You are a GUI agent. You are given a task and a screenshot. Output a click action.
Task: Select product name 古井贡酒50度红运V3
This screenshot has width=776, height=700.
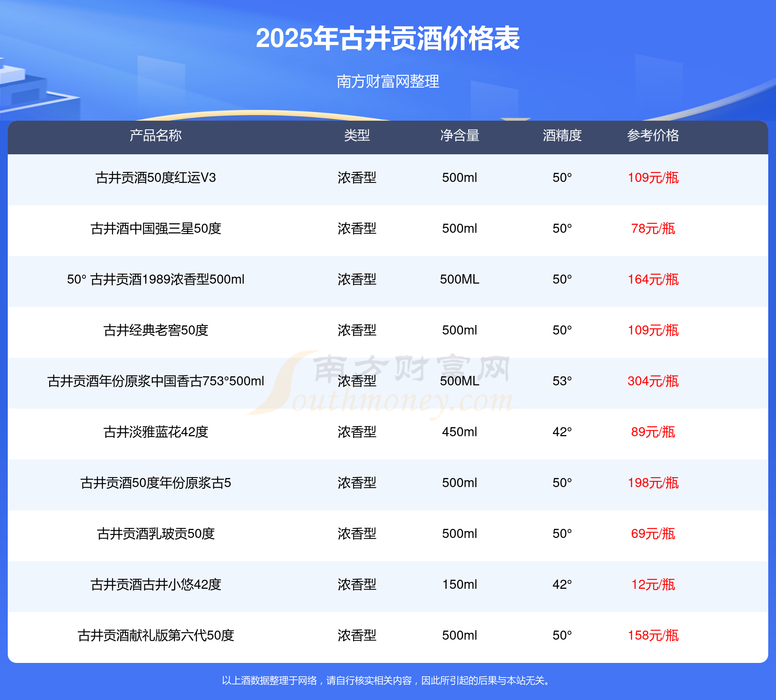[x=156, y=178]
